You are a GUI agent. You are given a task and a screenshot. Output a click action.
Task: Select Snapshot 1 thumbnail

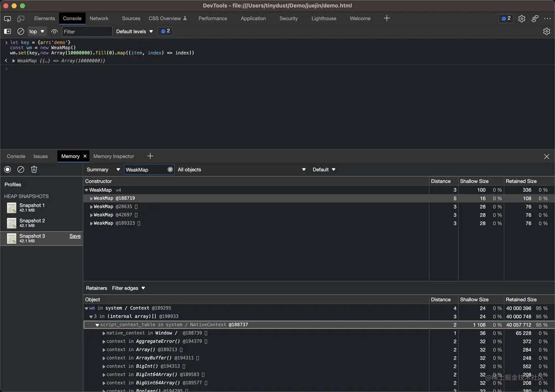coord(12,208)
